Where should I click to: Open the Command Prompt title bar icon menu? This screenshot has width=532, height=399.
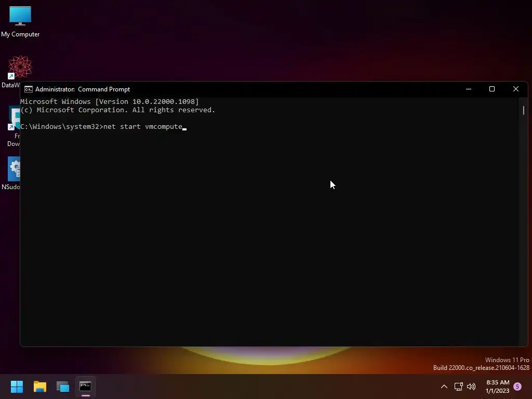29,89
